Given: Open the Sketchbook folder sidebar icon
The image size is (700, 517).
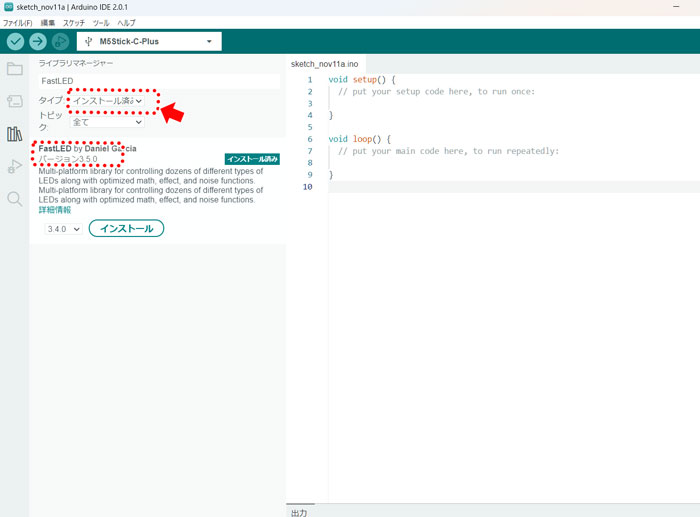Looking at the screenshot, I should click(x=15, y=69).
